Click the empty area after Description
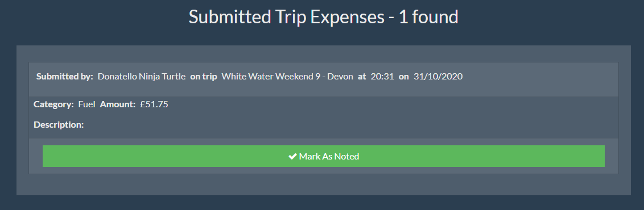The image size is (644, 210). [349, 125]
